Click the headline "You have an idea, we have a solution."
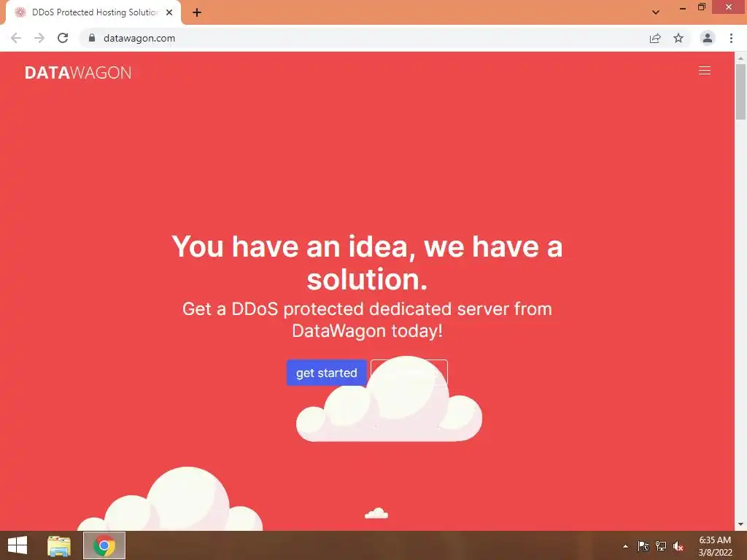747x560 pixels. click(367, 262)
